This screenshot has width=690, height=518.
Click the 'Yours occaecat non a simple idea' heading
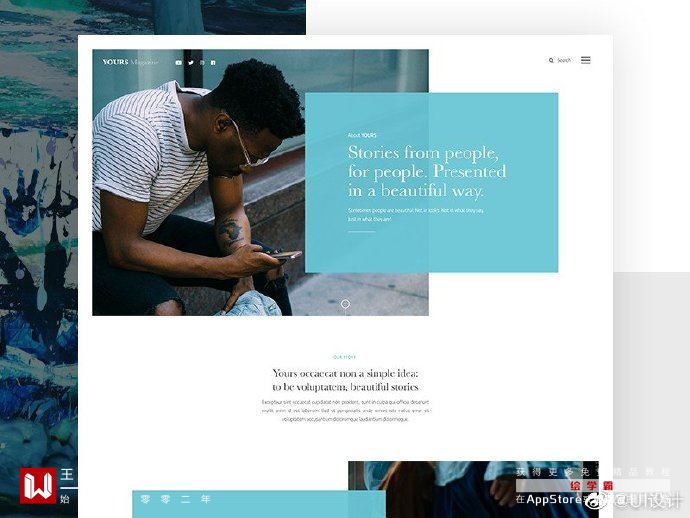pyautogui.click(x=345, y=380)
